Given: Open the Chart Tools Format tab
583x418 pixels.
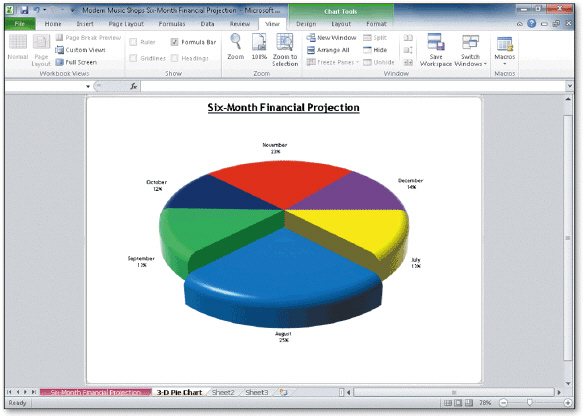Looking at the screenshot, I should tap(376, 24).
